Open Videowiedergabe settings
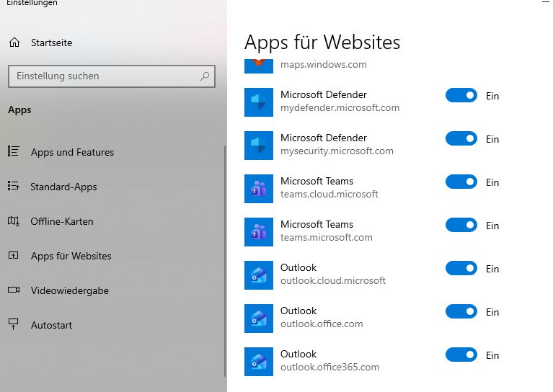This screenshot has height=392, width=553. coord(69,290)
